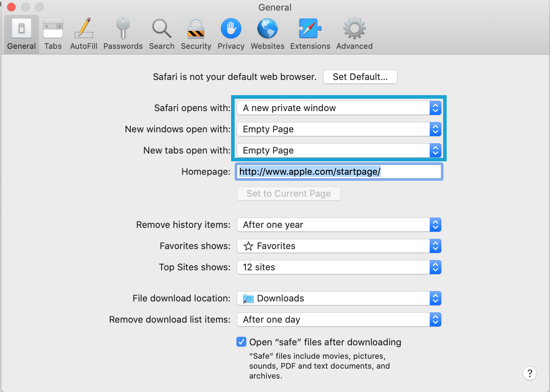Change the Top Sites shows dropdown
Screen dimensions: 550x392
339,267
